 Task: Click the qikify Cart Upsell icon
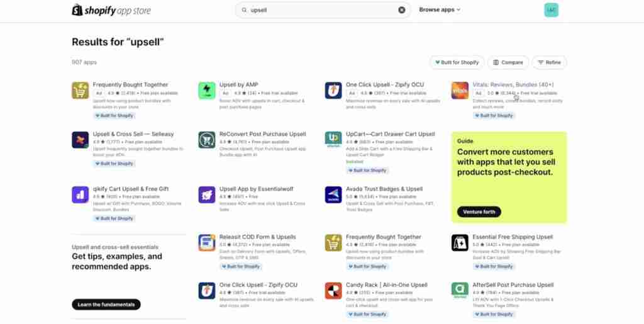(80, 194)
